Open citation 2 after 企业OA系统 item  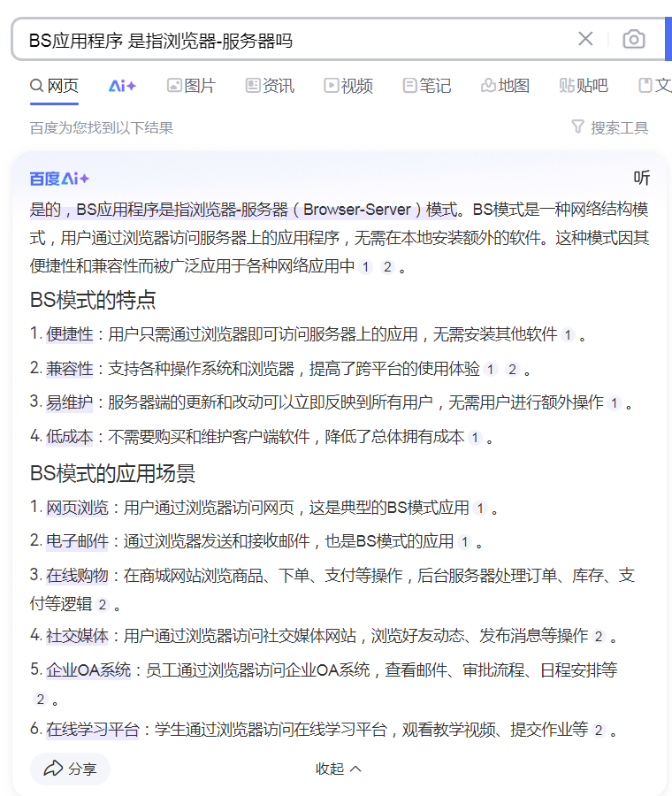[41, 700]
